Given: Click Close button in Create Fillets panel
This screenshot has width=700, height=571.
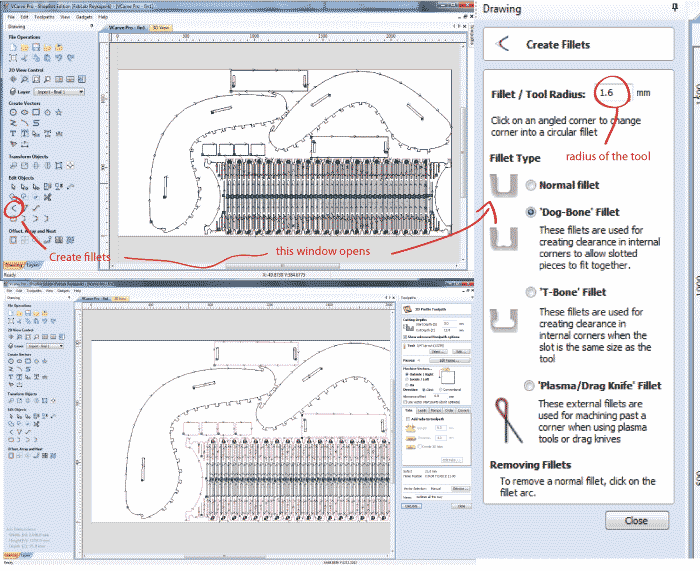Looking at the screenshot, I should click(x=637, y=521).
